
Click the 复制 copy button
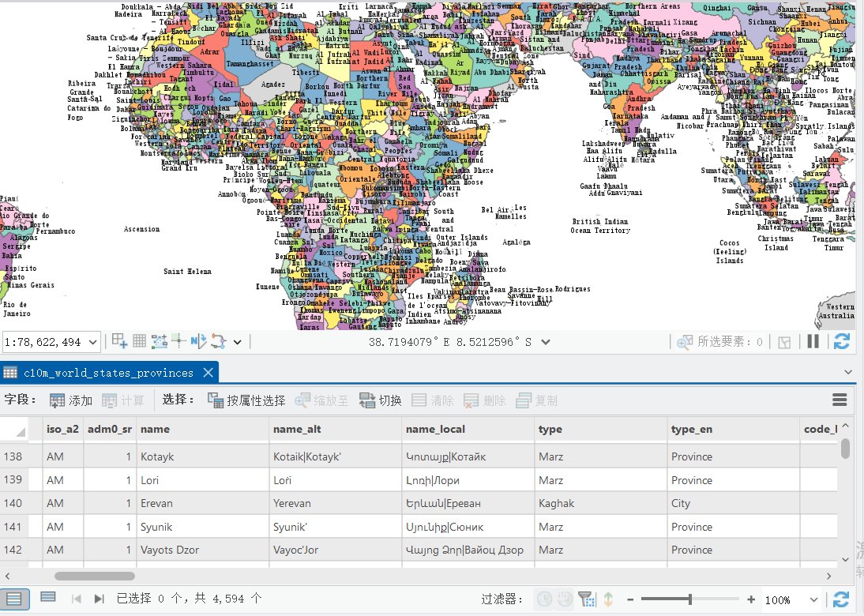[537, 400]
